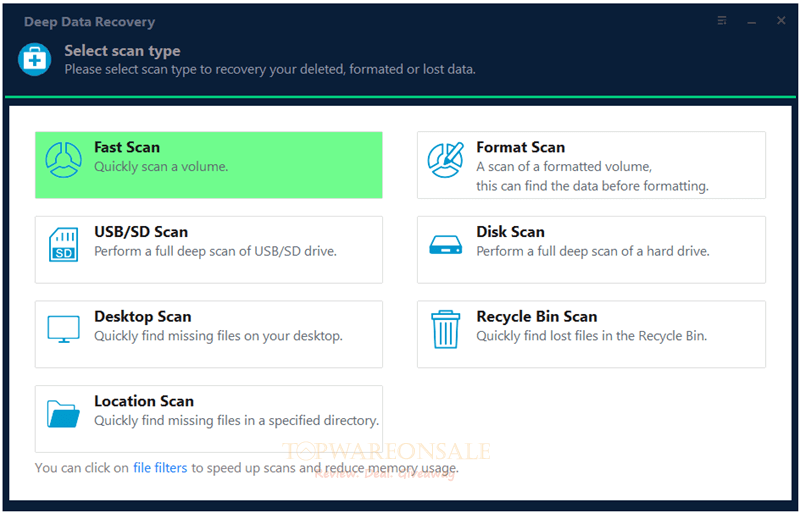800x513 pixels.
Task: Choose the Format Scan title
Action: [x=520, y=147]
